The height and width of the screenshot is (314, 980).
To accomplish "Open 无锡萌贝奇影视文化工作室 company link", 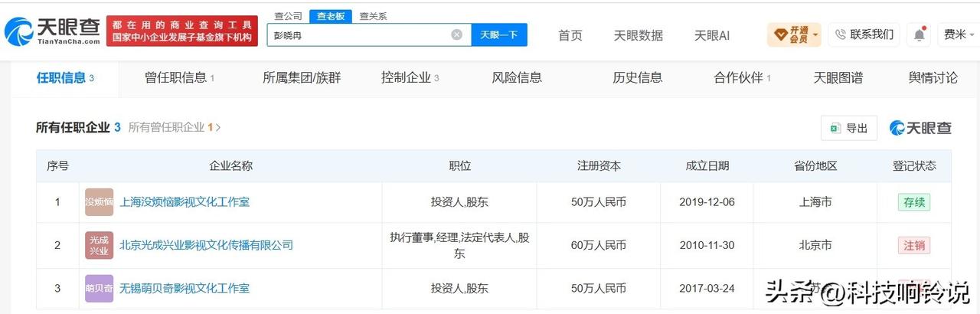I will click(x=185, y=289).
